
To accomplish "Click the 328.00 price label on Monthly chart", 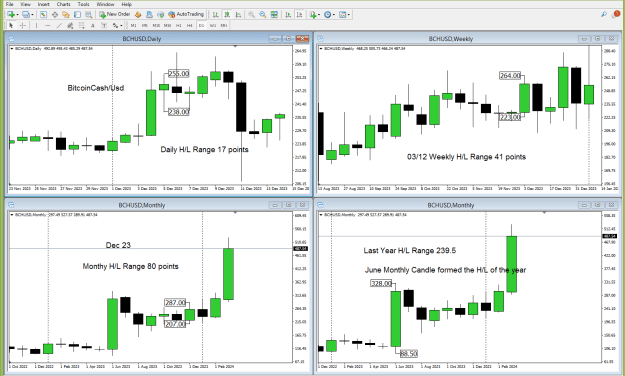I will [x=381, y=283].
